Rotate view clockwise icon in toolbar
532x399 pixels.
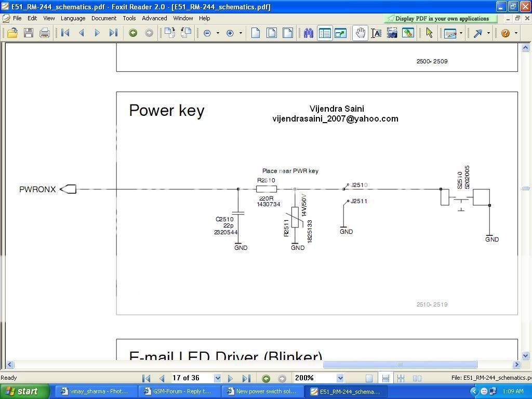tap(169, 33)
